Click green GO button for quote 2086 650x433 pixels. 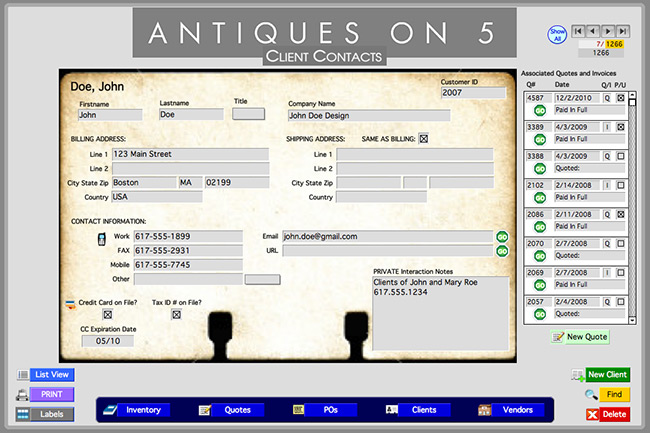(540, 227)
